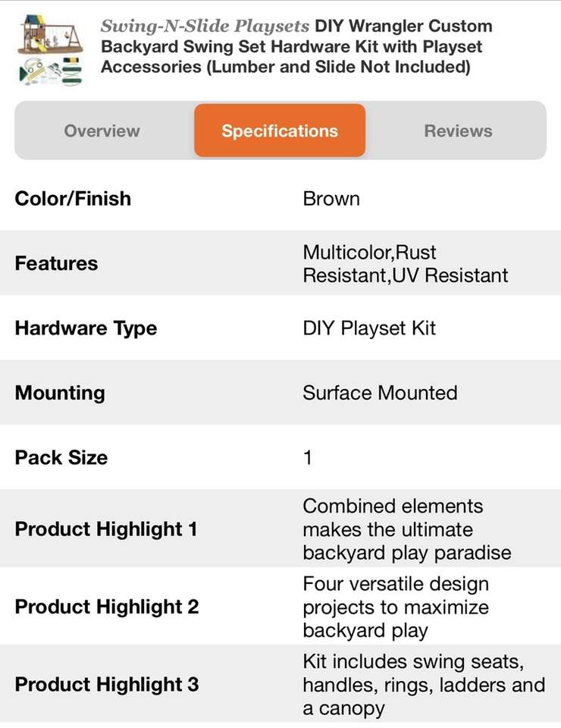Screen dimensions: 561x728
Task: Open the Reviews tab
Action: click(x=458, y=130)
